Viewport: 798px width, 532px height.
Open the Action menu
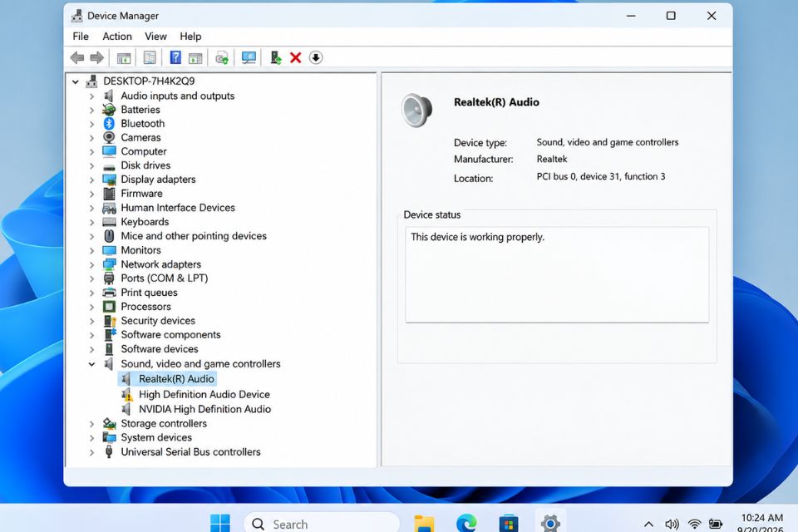pyautogui.click(x=117, y=36)
